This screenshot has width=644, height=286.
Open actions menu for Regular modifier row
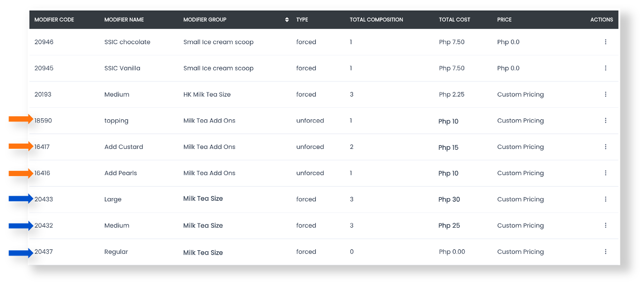tap(606, 252)
